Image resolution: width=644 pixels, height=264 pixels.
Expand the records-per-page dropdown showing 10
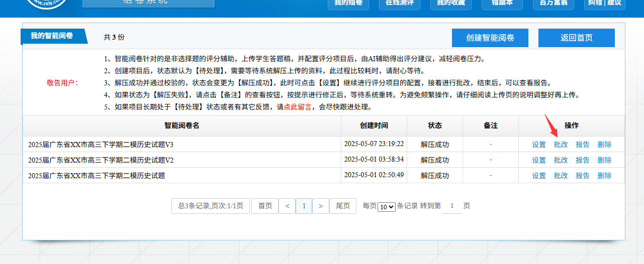[x=387, y=207]
